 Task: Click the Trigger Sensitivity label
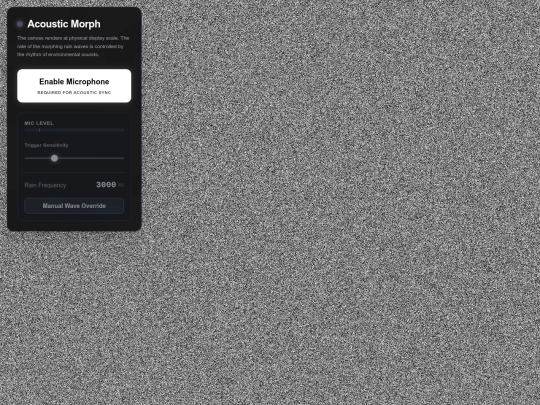(x=46, y=145)
